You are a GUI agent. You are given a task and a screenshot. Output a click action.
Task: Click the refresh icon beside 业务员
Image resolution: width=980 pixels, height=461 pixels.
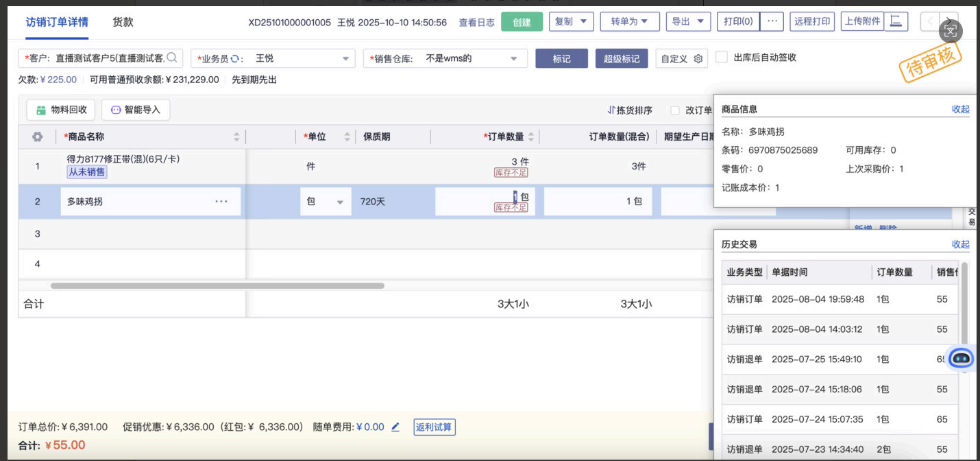click(234, 59)
